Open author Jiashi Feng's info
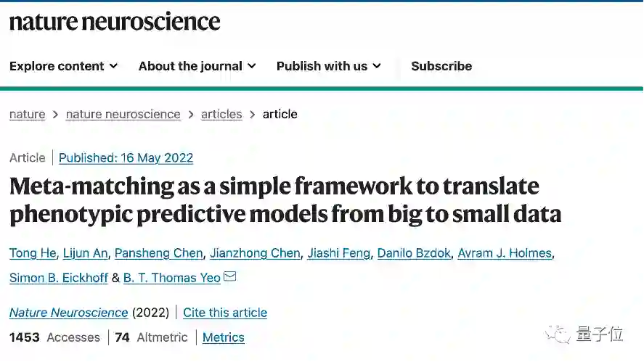 339,253
